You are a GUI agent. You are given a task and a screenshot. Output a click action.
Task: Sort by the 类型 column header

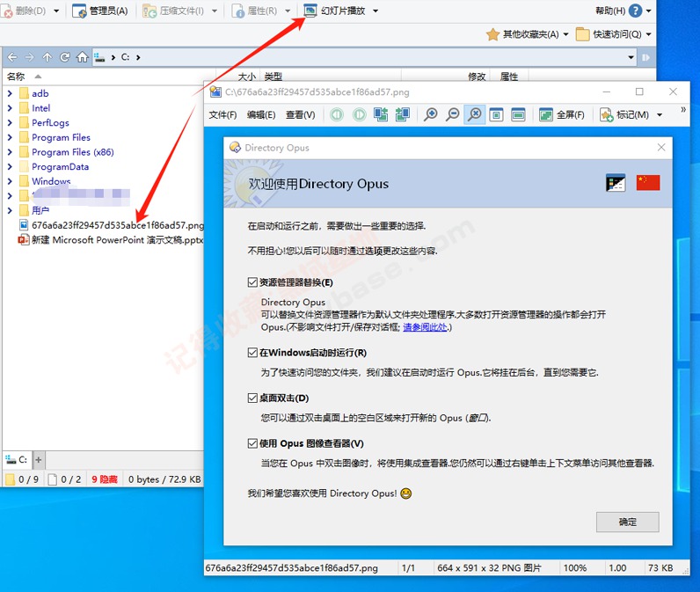273,77
